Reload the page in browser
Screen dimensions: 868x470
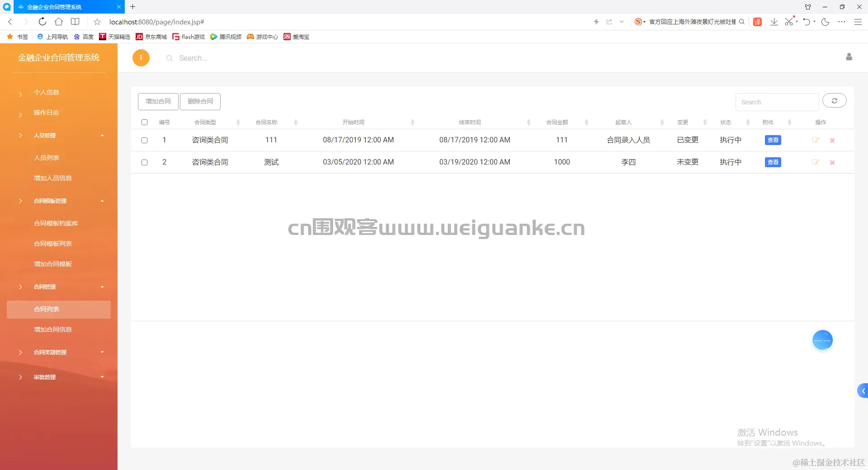click(x=42, y=22)
